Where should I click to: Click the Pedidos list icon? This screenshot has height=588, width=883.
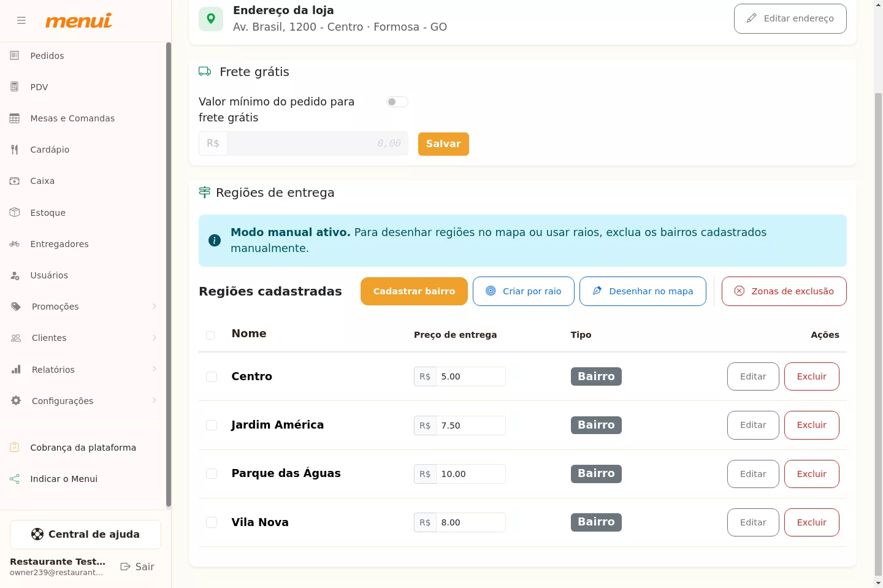click(15, 56)
